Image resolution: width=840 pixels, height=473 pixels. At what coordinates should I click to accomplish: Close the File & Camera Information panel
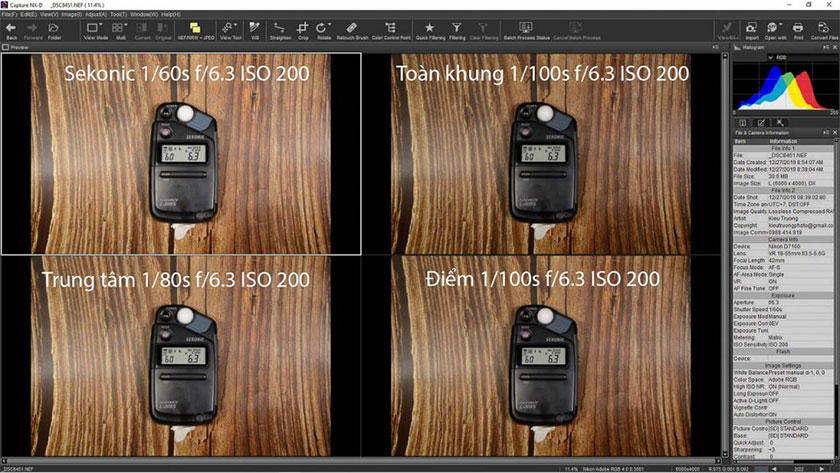(835, 132)
